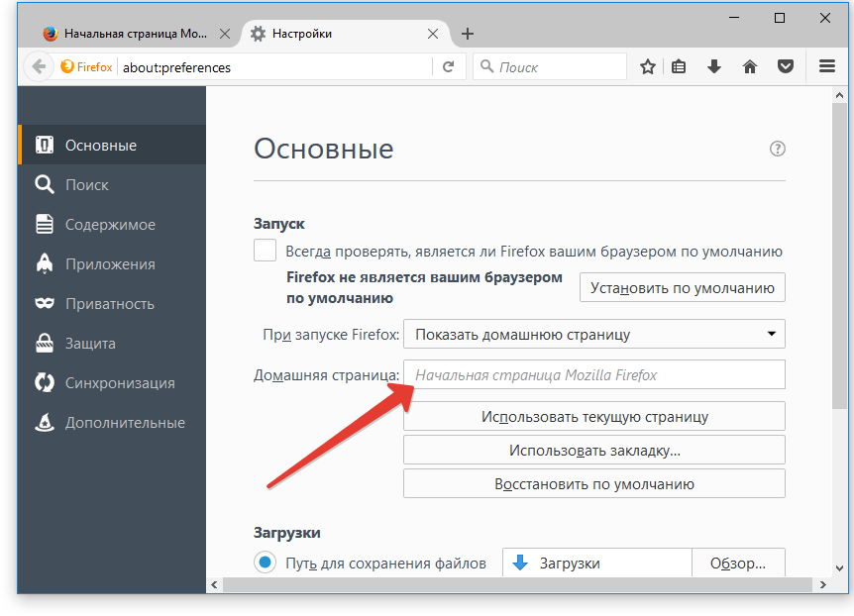Open Содержимое settings category
This screenshot has width=854, height=616.
point(113,225)
